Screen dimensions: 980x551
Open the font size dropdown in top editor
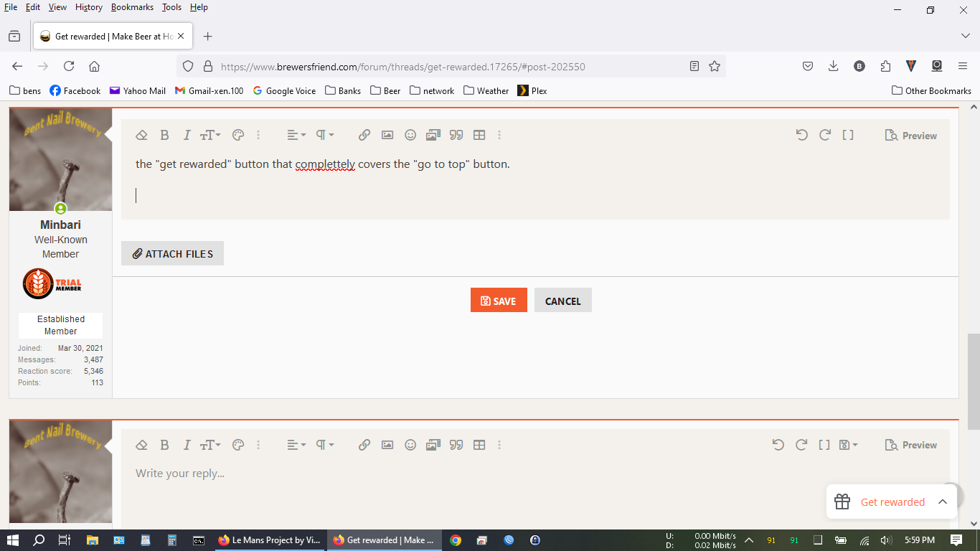(210, 135)
